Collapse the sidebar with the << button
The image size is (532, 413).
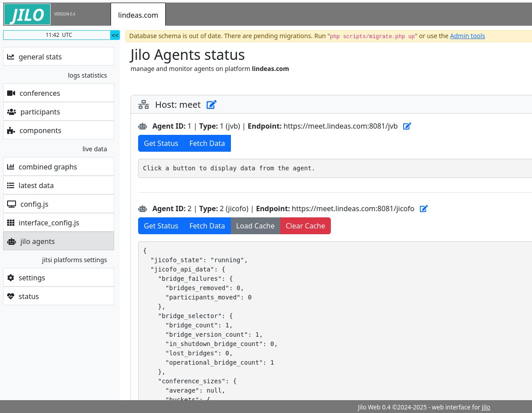point(115,35)
